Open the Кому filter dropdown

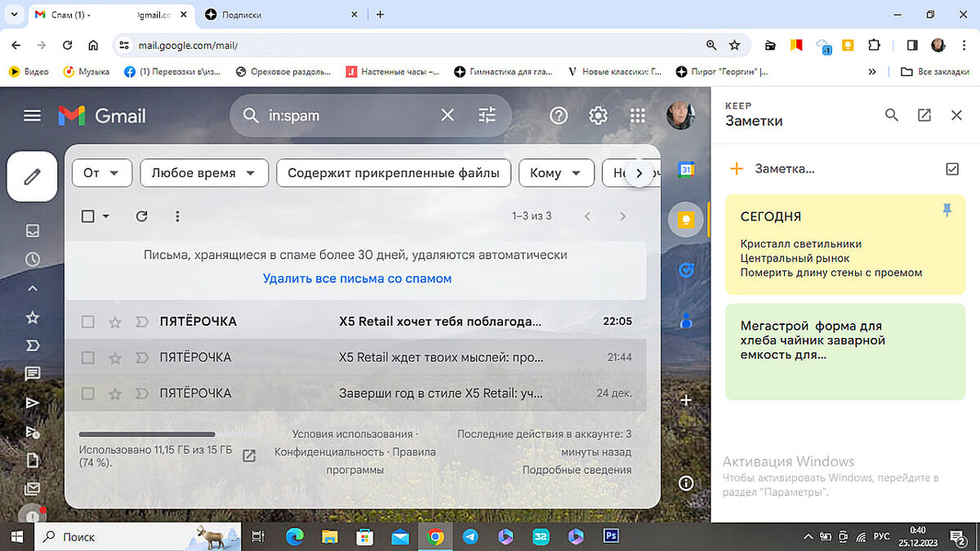coord(556,172)
